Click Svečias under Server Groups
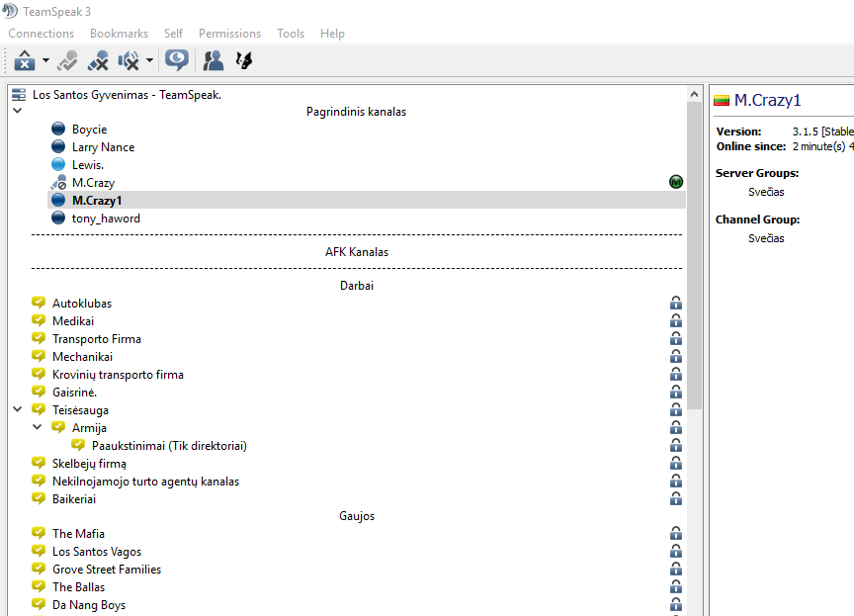Image resolution: width=854 pixels, height=616 pixels. point(766,192)
